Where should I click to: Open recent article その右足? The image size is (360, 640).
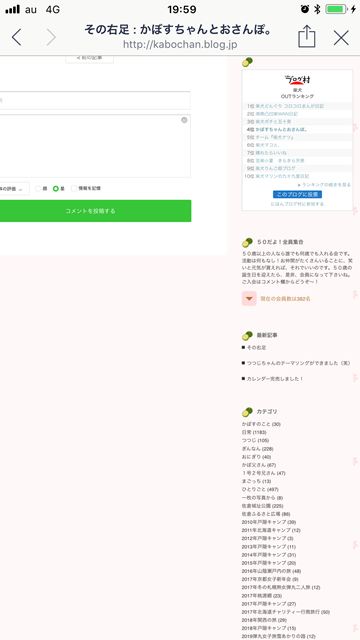(x=256, y=347)
